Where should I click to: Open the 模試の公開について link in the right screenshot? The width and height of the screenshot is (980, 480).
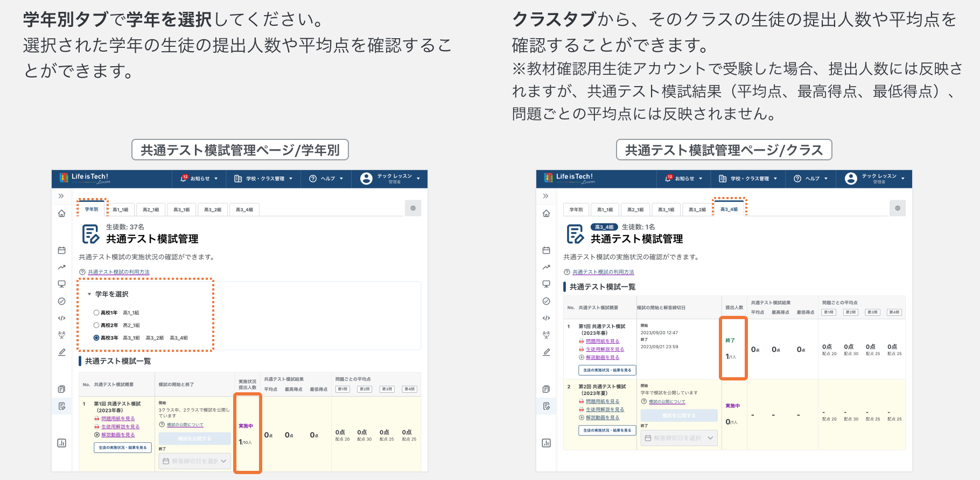click(x=667, y=401)
